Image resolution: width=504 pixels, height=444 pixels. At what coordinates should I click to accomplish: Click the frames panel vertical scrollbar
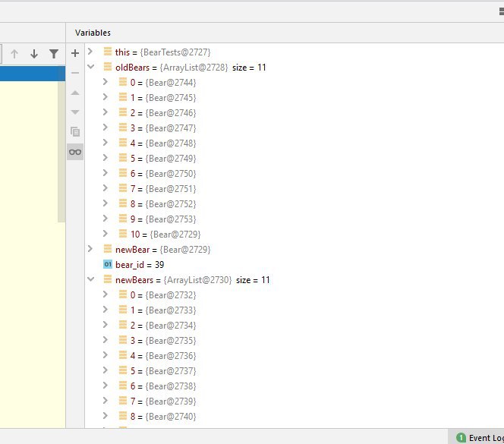tap(61, 151)
